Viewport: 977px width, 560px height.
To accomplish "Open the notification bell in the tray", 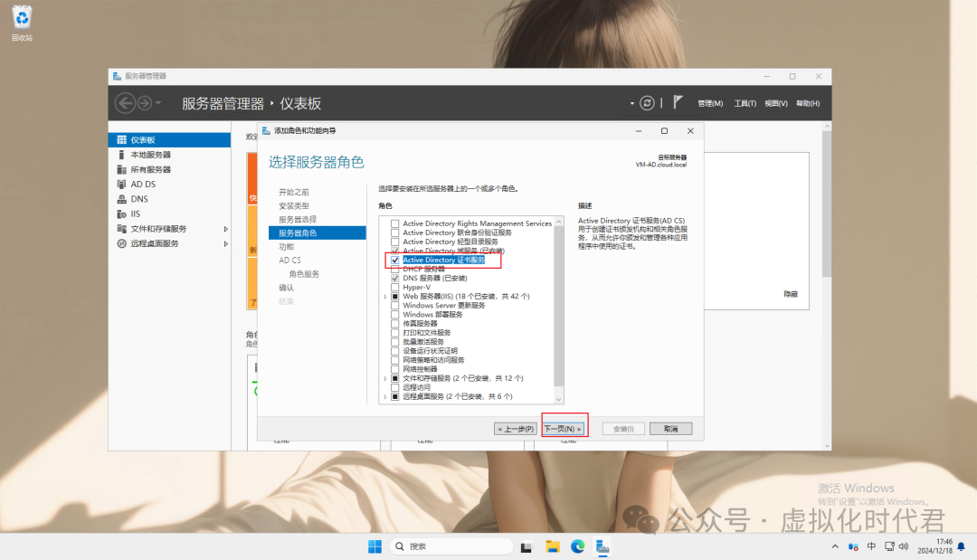I will [x=962, y=546].
